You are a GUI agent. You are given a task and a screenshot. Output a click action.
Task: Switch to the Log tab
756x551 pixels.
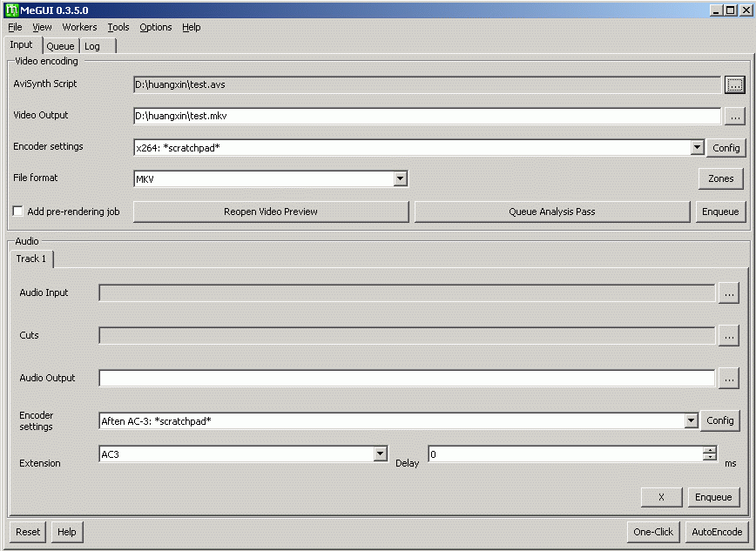[92, 46]
